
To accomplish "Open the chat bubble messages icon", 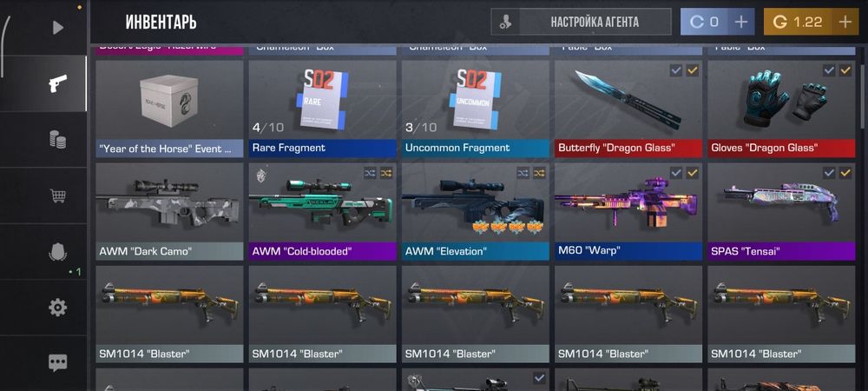I will (x=57, y=363).
